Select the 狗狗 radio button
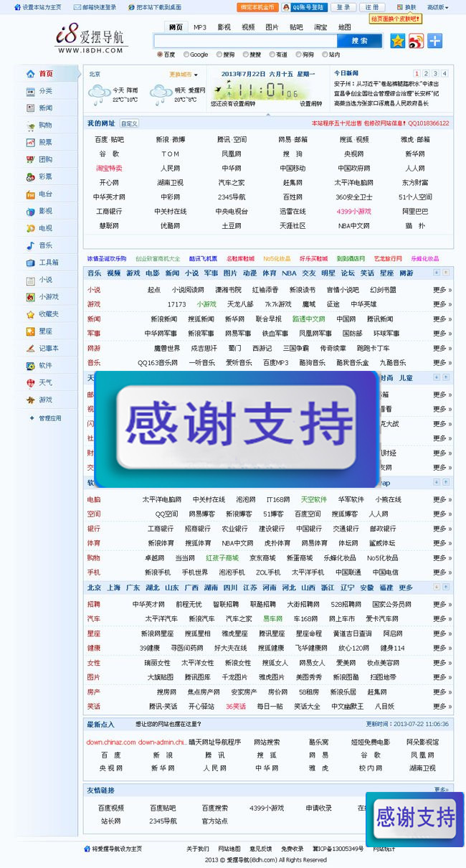Screen dimensions: 466x868 (x=299, y=55)
